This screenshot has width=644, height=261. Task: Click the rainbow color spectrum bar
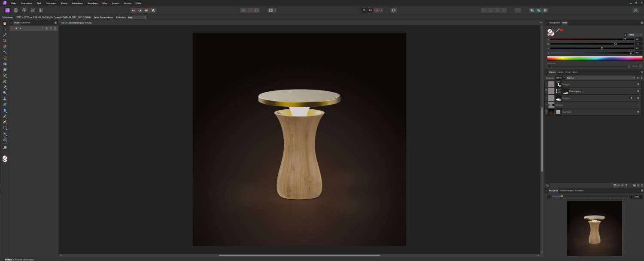(595, 58)
